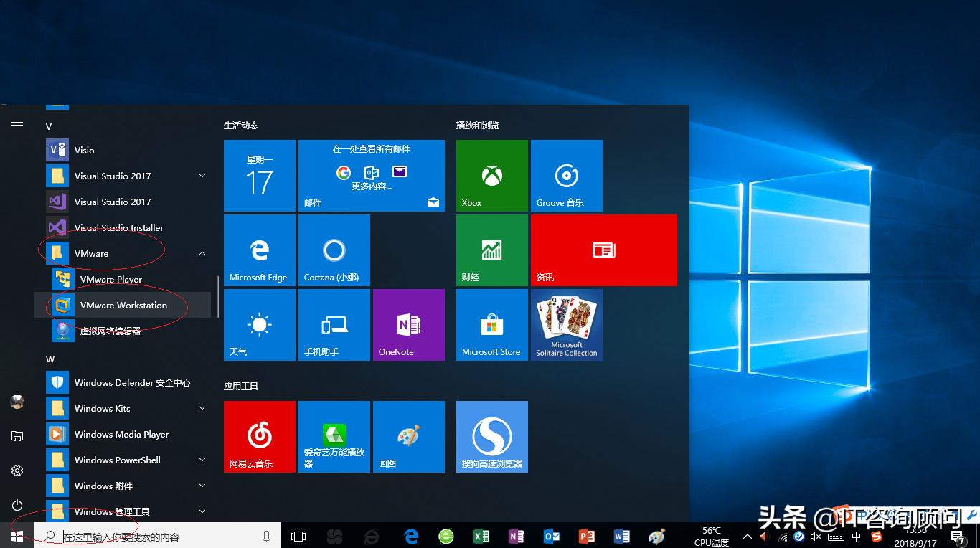The image size is (980, 548).
Task: Expand the Windows 管理工具 group
Action: [202, 511]
